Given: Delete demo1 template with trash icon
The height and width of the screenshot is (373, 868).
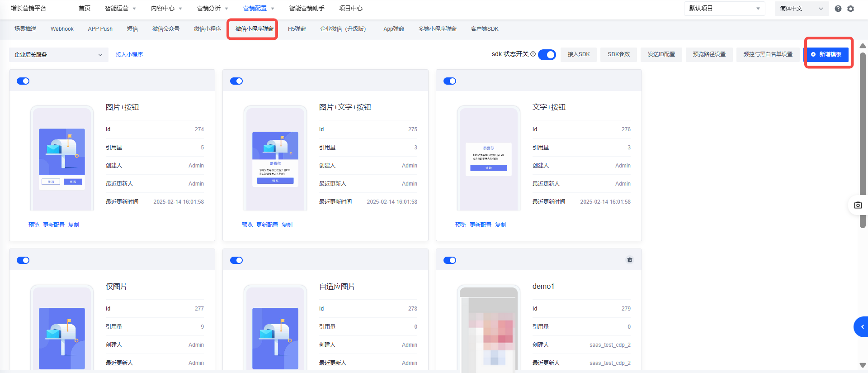Looking at the screenshot, I should [629, 260].
